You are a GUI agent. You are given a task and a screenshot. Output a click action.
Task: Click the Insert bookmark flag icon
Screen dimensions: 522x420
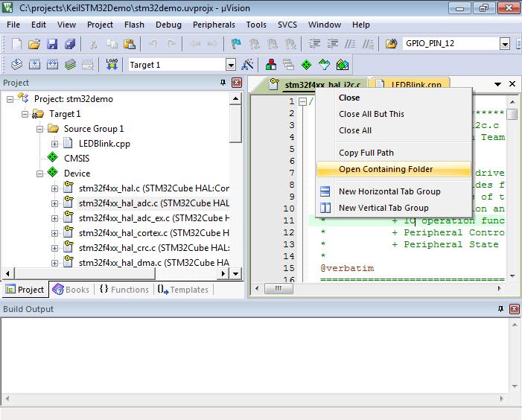(236, 44)
